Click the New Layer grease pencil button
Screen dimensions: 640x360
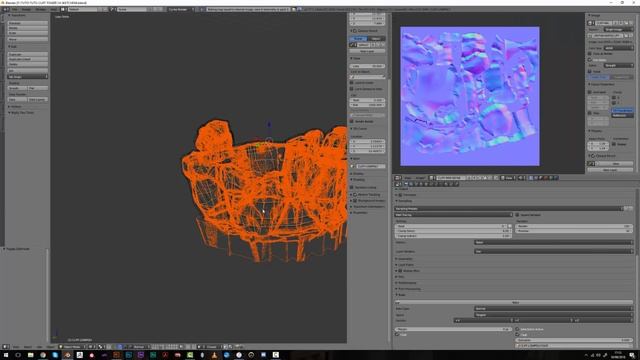[367, 51]
